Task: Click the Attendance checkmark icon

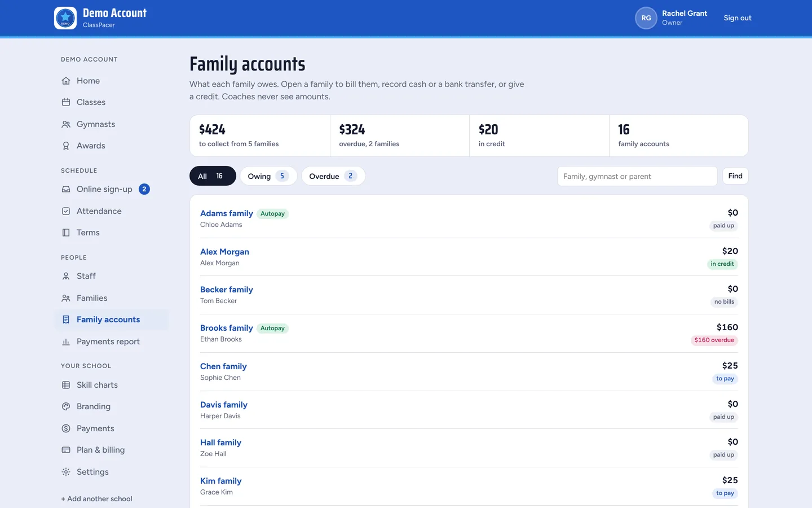Action: (66, 211)
